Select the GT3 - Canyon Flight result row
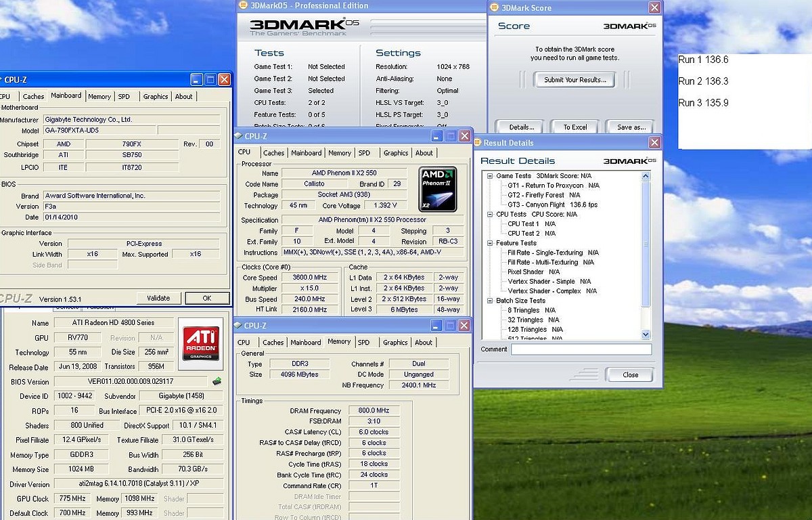 point(552,204)
